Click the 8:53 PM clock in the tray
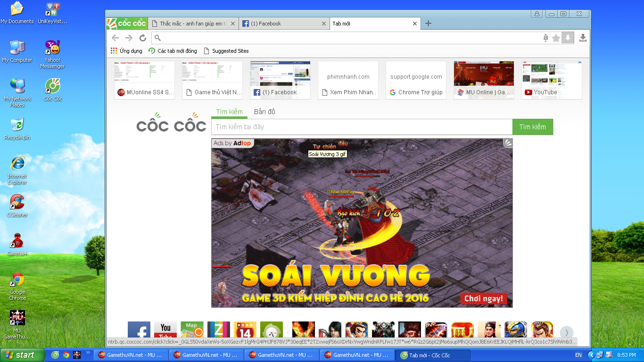The width and height of the screenshot is (644, 362). (627, 355)
